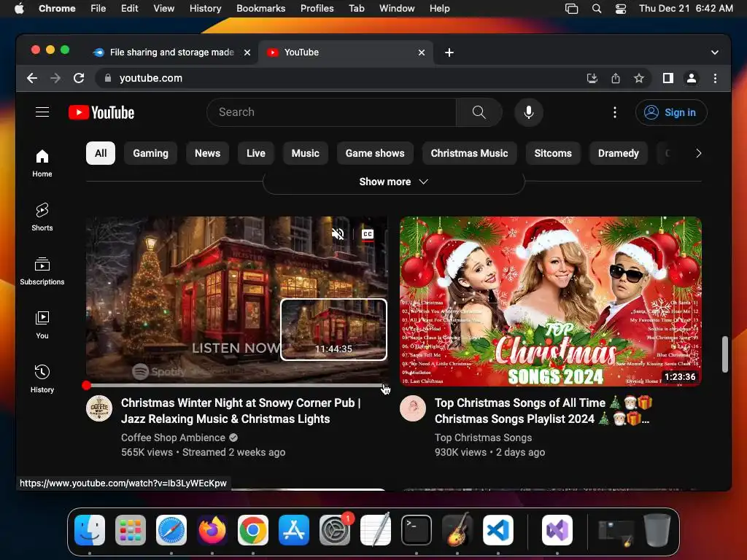Click the red video preview progress scrubber
This screenshot has height=560, width=747.
[x=86, y=386]
